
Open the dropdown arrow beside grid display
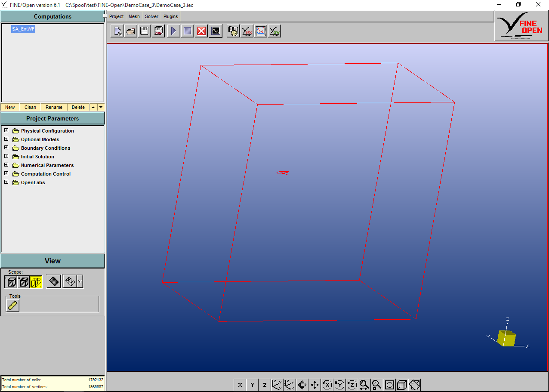point(80,282)
